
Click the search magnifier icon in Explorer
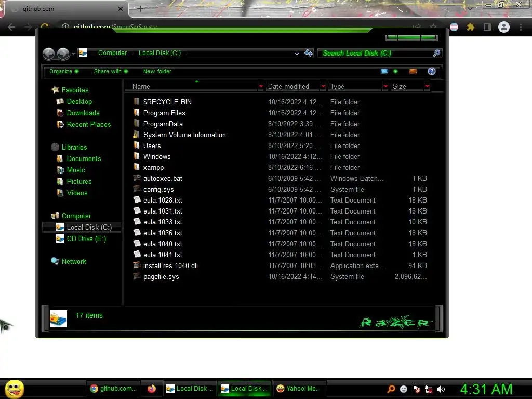tap(436, 53)
